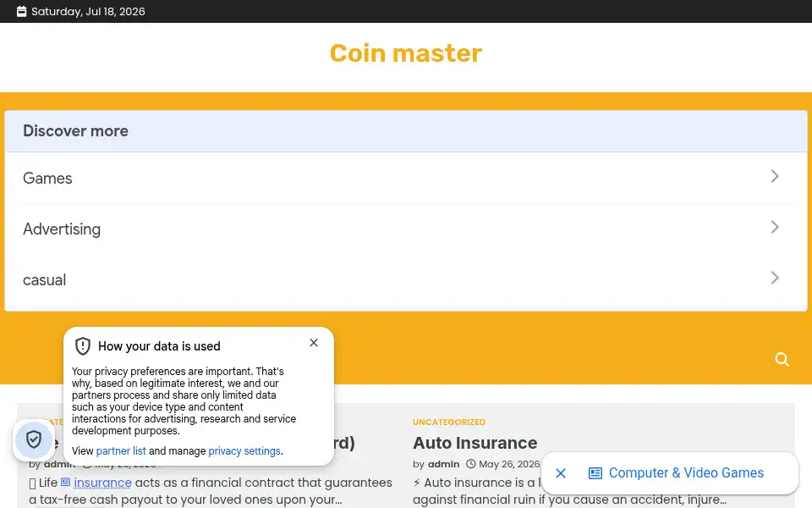Expand the Games chevron arrow
This screenshot has height=508, width=812.
[x=775, y=176]
